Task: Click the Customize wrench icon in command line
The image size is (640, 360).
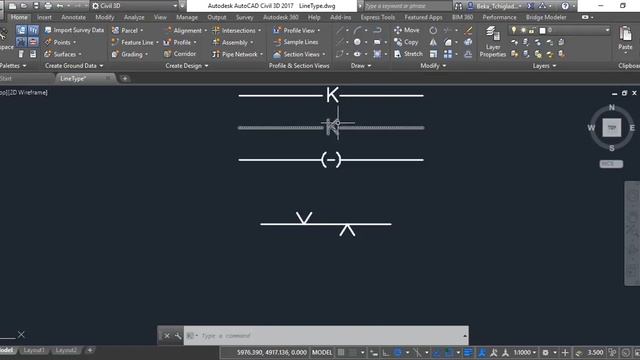Action: [178, 336]
